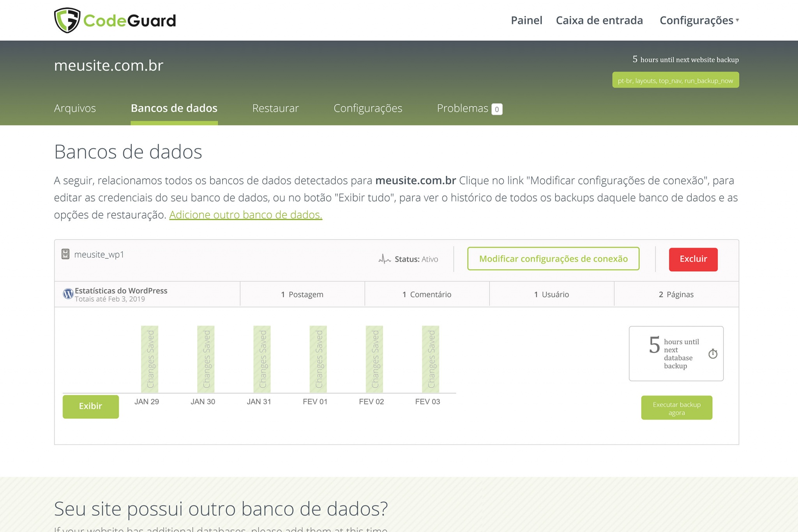Click the heartbeat icon next to Status Ativo

384,258
